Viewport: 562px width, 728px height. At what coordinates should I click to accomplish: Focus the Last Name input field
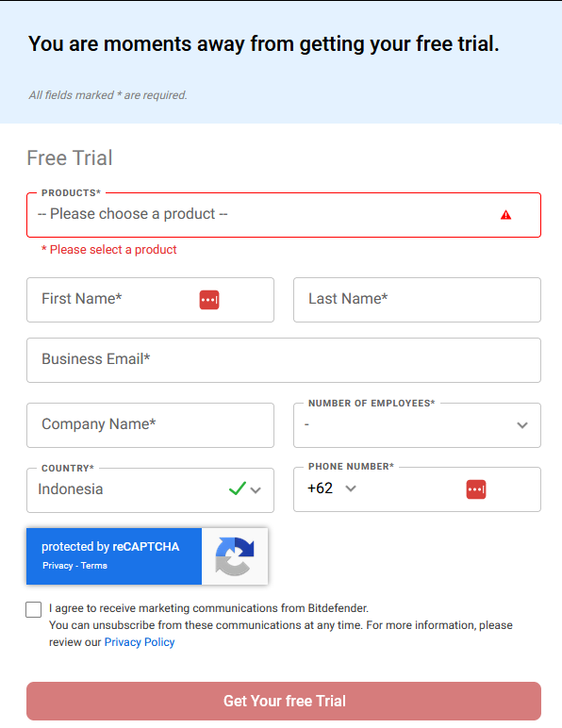[x=417, y=300]
